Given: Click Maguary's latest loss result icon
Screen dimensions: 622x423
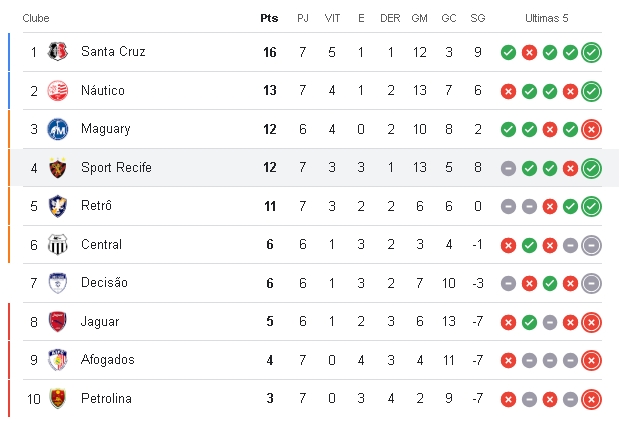Looking at the screenshot, I should [x=591, y=129].
